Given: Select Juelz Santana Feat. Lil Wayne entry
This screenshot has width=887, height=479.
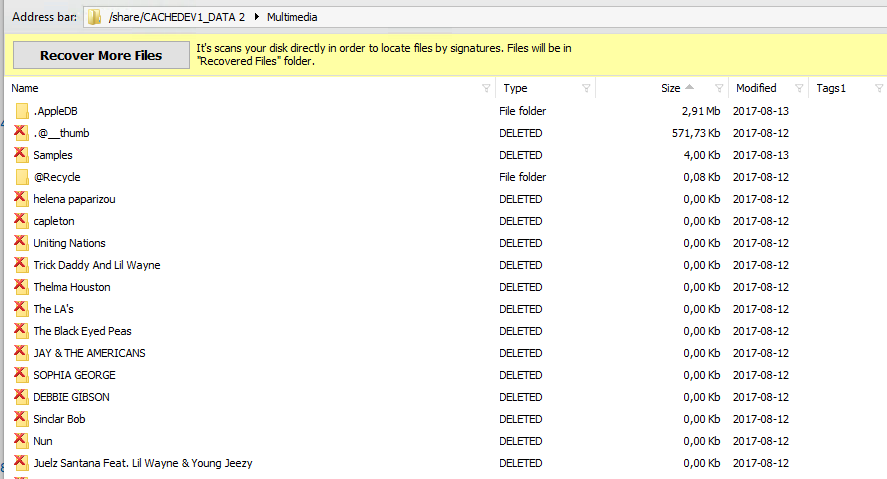Looking at the screenshot, I should [143, 464].
